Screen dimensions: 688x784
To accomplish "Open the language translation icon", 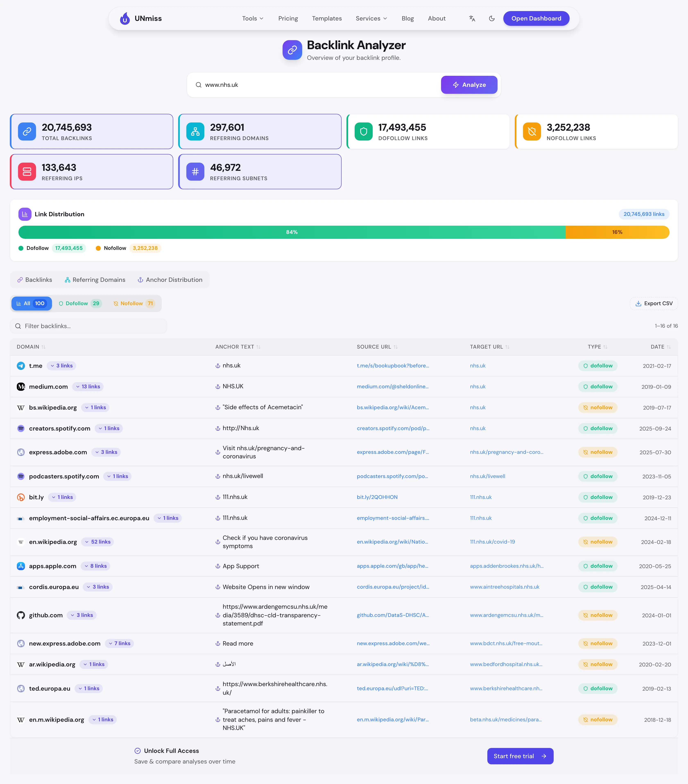I will click(472, 18).
